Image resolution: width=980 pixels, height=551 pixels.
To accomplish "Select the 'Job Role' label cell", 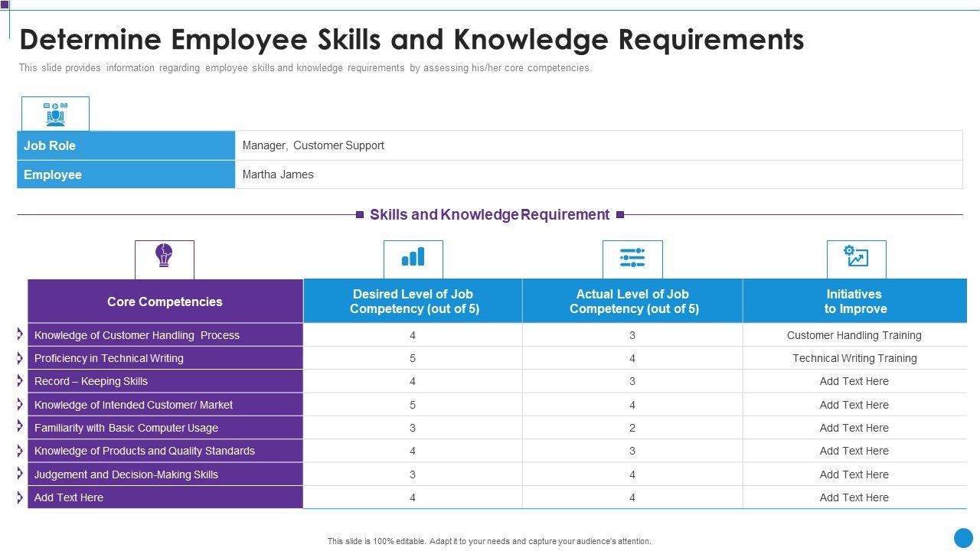I will [126, 145].
